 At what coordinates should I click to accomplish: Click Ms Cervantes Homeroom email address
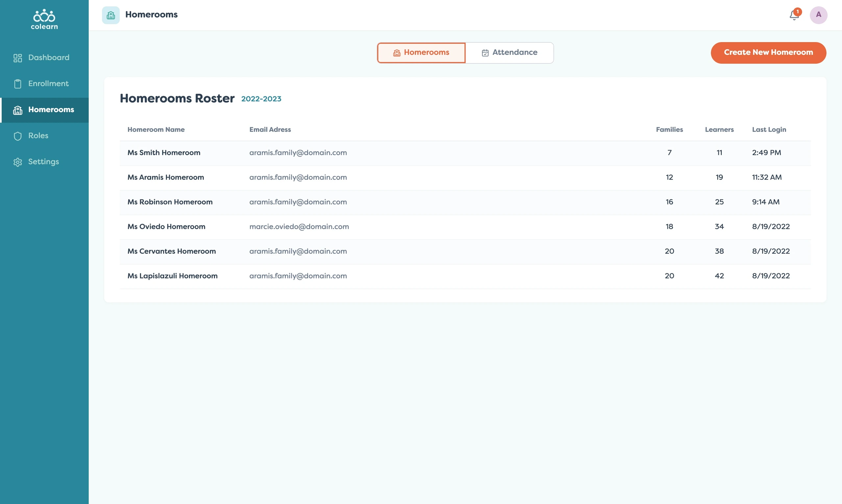point(298,251)
